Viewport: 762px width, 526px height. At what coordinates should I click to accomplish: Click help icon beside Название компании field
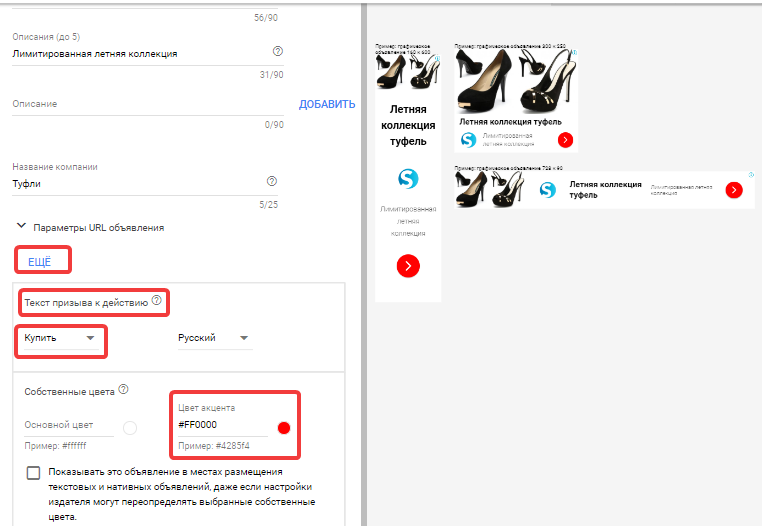tap(272, 181)
